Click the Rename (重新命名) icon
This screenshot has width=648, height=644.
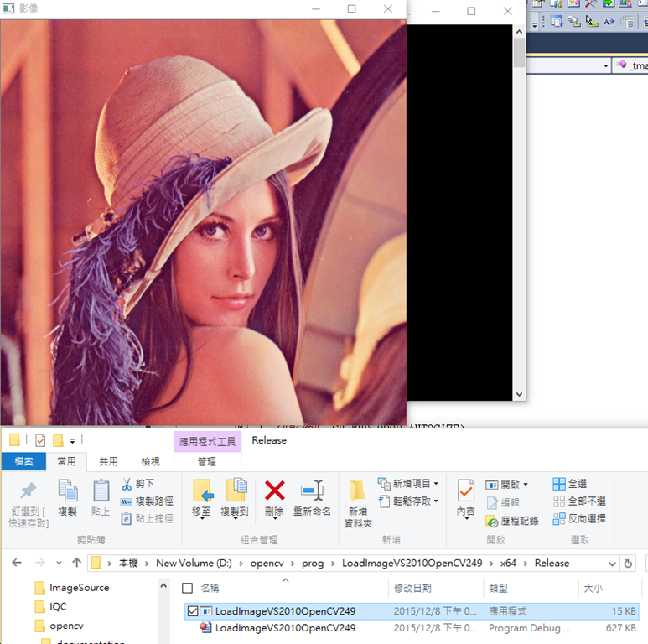pos(312,491)
